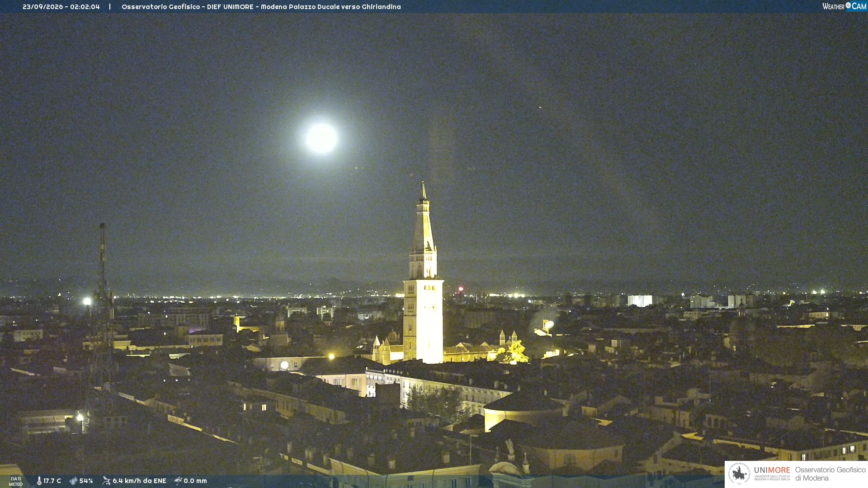Click the rainfall umbrella icon
Screen dimensions: 868x488
tap(178, 481)
